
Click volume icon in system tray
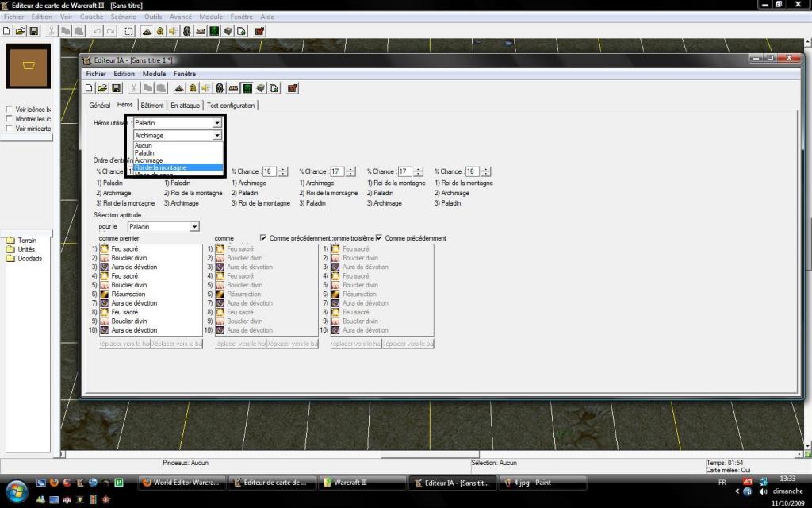763,491
